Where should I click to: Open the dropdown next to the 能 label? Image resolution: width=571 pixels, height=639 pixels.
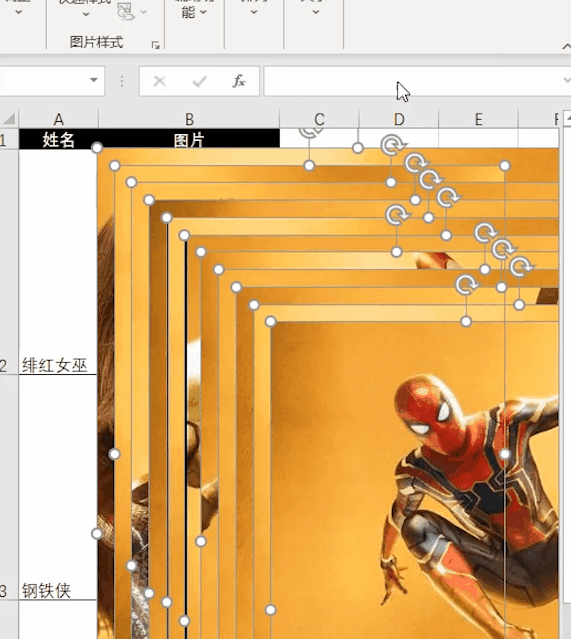(203, 12)
